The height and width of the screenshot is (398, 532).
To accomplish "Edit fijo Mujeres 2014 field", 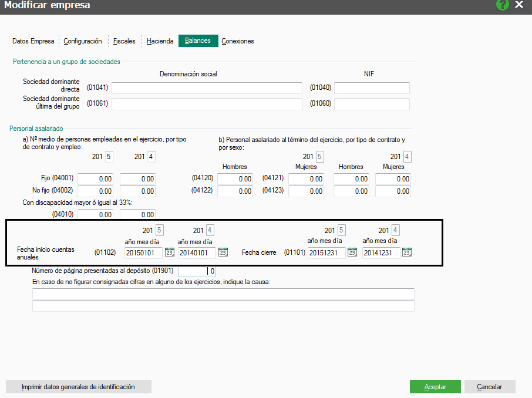I will click(x=393, y=179).
